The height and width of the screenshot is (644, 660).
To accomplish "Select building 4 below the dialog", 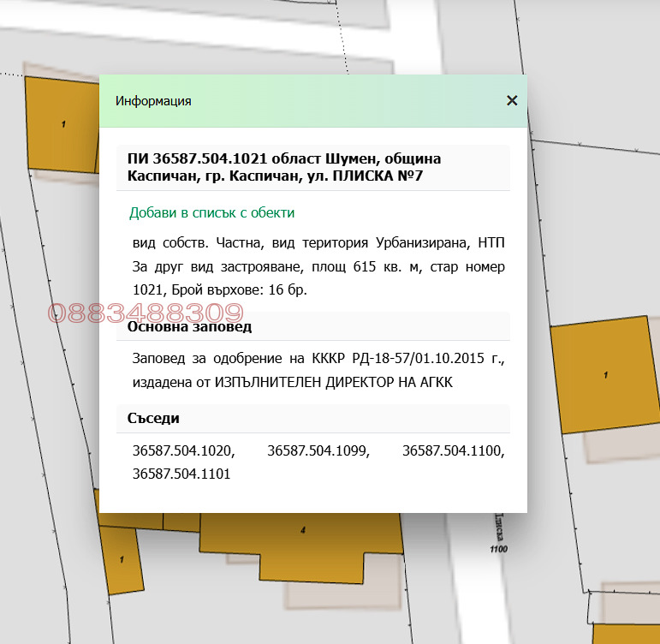I will click(300, 540).
